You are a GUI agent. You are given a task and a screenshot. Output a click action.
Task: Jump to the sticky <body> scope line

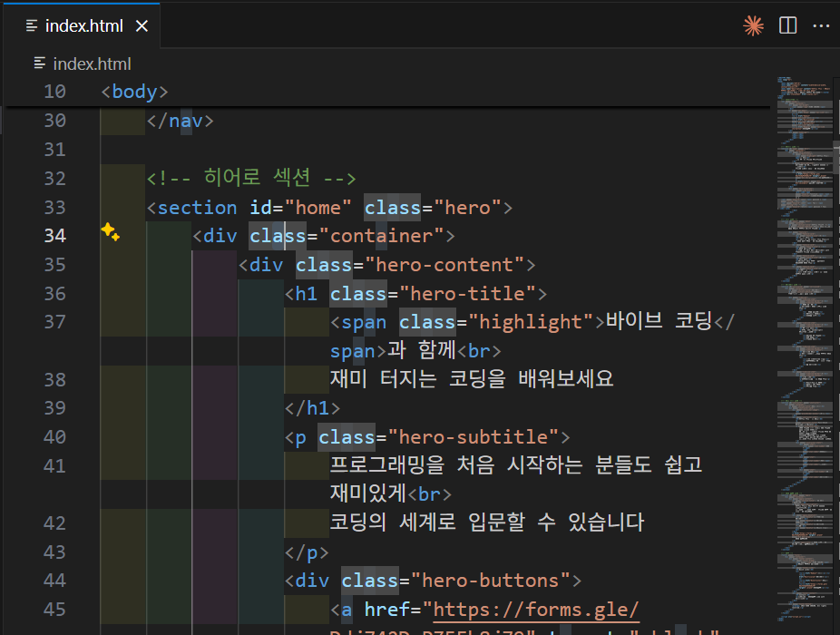click(135, 92)
